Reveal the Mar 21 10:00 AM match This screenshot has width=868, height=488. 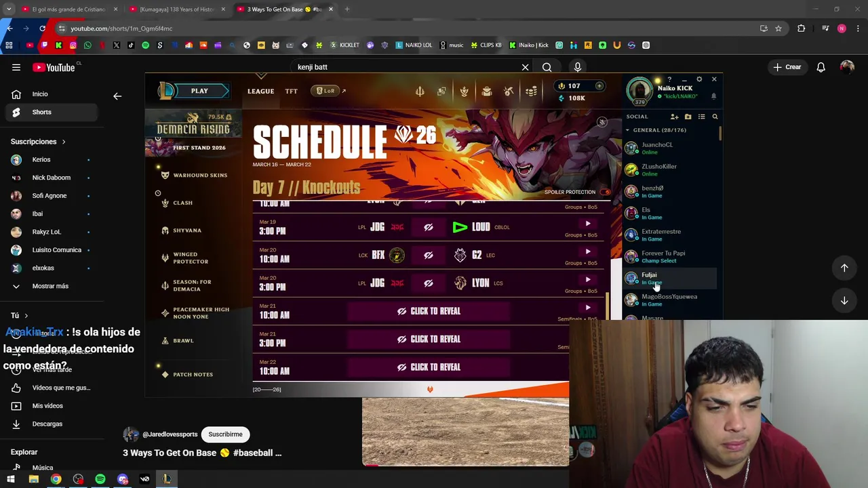pyautogui.click(x=429, y=311)
